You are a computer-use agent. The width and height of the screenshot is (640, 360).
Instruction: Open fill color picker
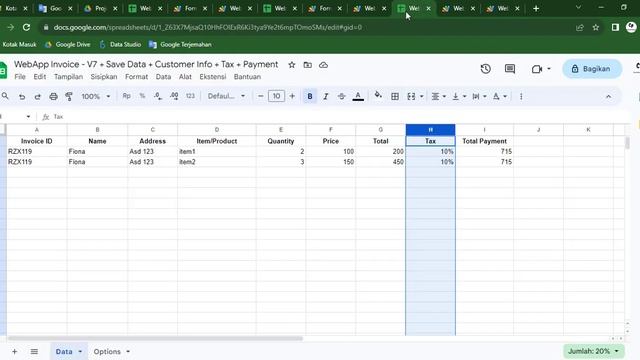[x=378, y=96]
